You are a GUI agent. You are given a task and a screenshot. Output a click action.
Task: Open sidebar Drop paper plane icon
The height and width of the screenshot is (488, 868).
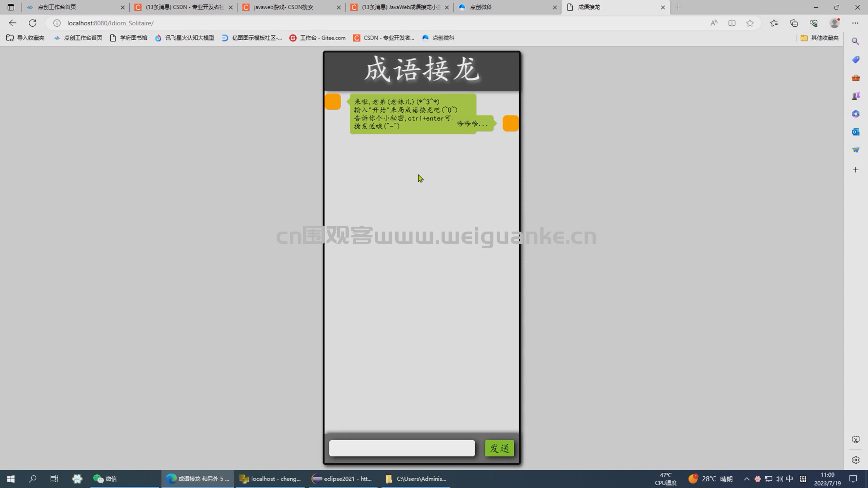(x=855, y=150)
